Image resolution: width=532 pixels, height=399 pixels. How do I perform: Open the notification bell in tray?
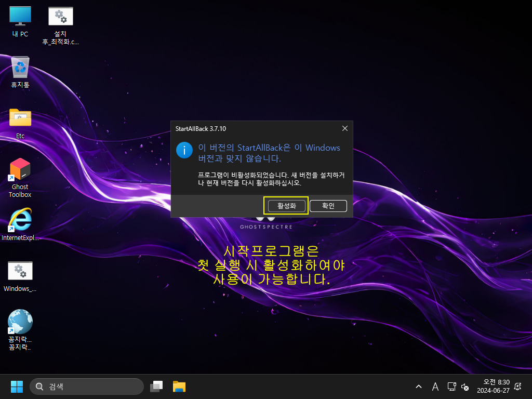point(518,387)
